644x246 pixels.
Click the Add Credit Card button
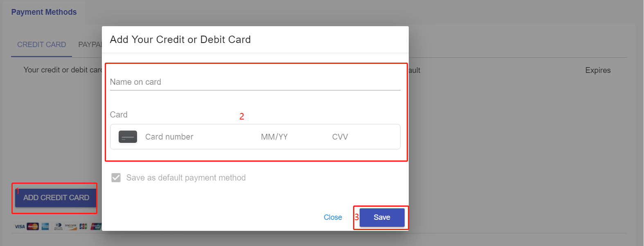(x=54, y=197)
